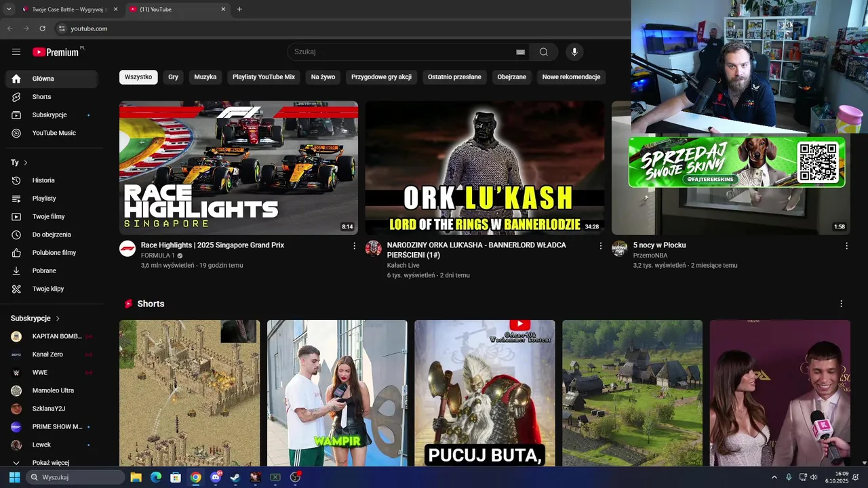Expand the Subskrypcje section header
Viewport: 868px width, 488px height.
[x=35, y=318]
